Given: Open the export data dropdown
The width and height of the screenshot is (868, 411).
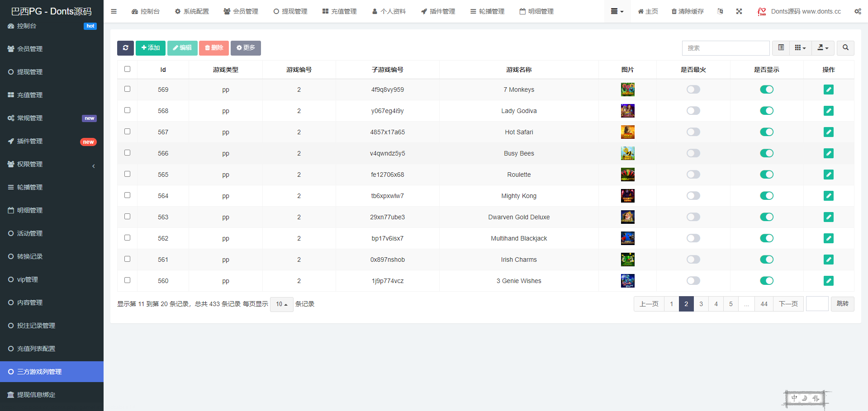Looking at the screenshot, I should 823,48.
